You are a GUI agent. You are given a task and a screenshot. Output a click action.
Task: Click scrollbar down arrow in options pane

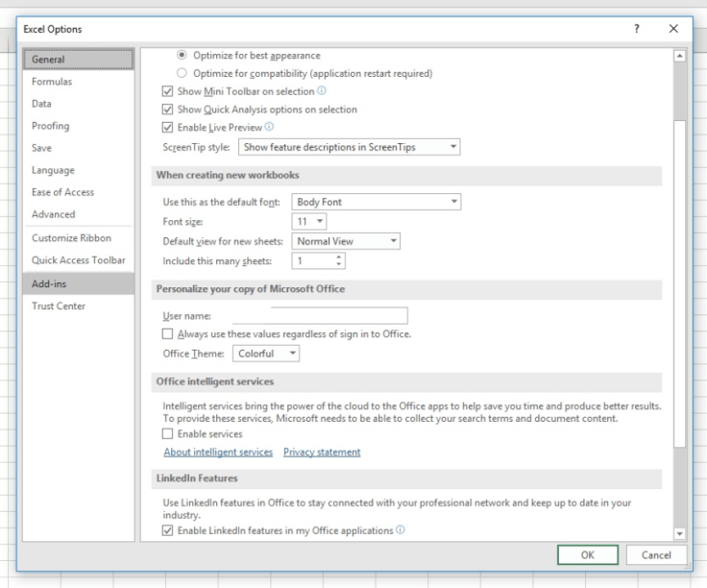pos(680,532)
